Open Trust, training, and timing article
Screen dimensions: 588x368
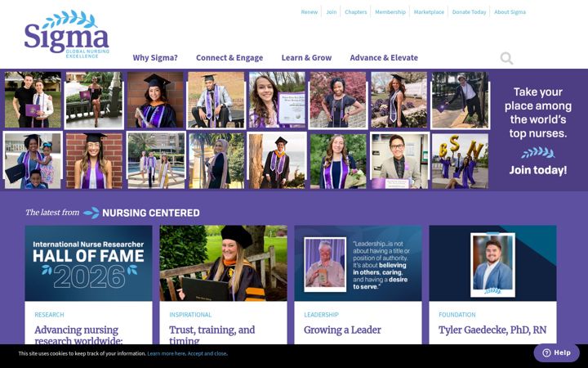[212, 335]
